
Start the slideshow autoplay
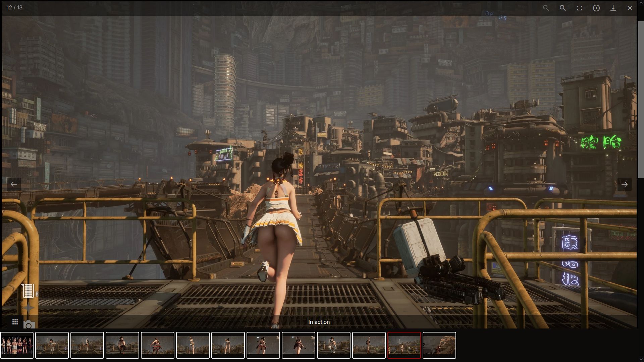click(596, 8)
